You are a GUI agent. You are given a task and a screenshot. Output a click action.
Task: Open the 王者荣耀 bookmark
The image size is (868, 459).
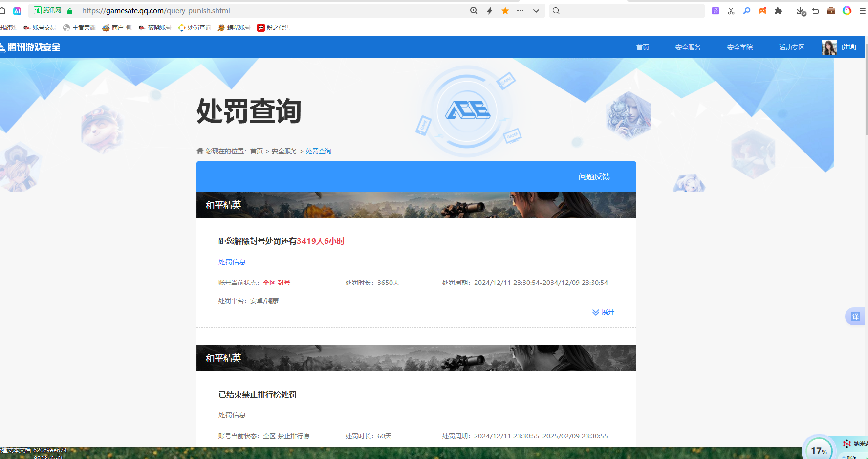(x=79, y=28)
